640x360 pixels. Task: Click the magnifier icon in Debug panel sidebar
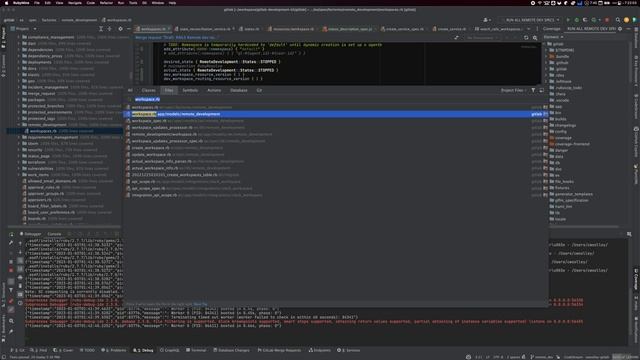pyautogui.click(x=11, y=321)
